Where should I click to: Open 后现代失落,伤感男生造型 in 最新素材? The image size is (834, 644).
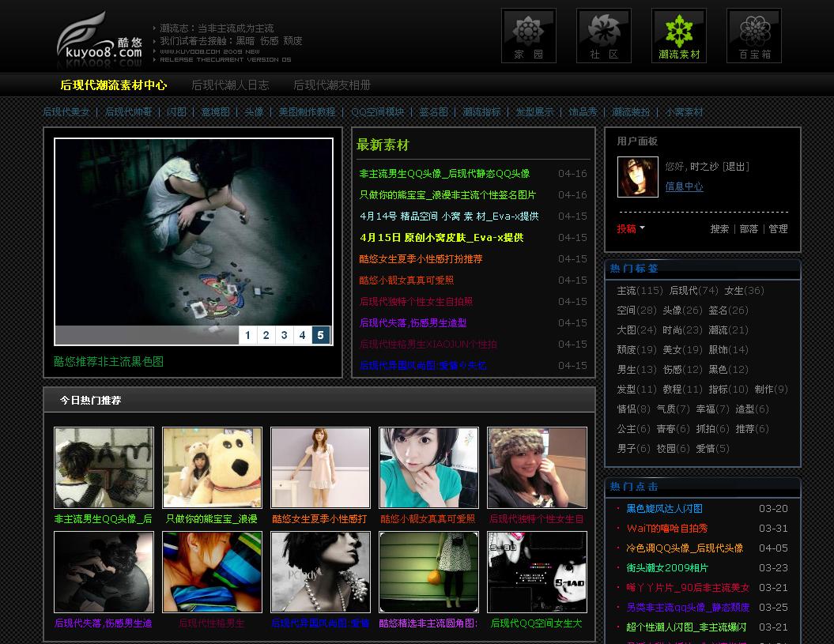(413, 323)
